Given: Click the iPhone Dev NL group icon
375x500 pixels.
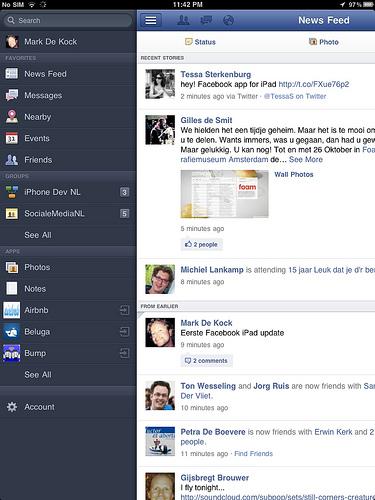Looking at the screenshot, I should 12,192.
